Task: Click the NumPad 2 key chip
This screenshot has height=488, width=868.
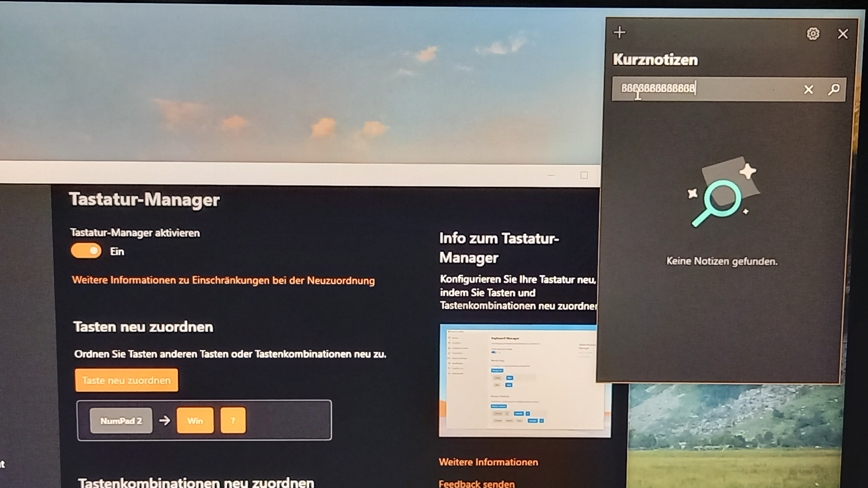Action: [x=121, y=421]
